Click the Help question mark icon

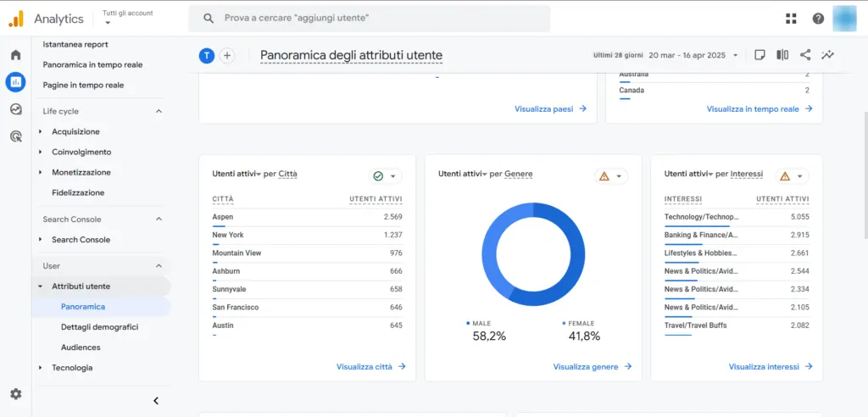point(818,19)
